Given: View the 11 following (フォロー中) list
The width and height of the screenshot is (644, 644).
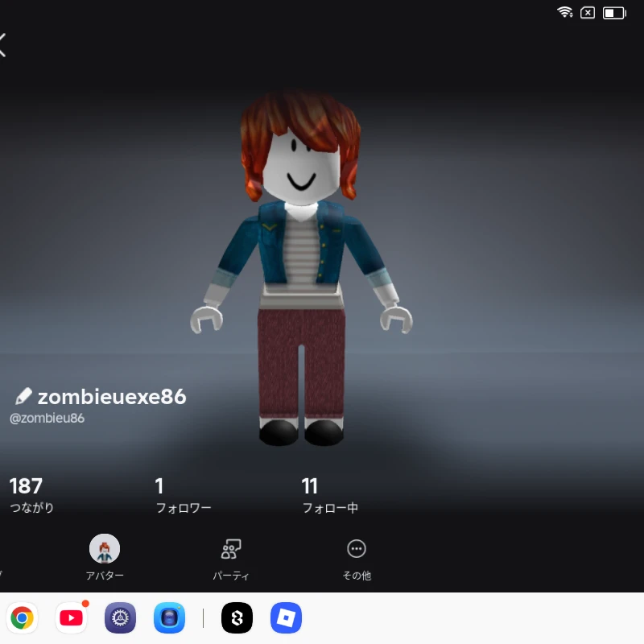Looking at the screenshot, I should (330, 494).
